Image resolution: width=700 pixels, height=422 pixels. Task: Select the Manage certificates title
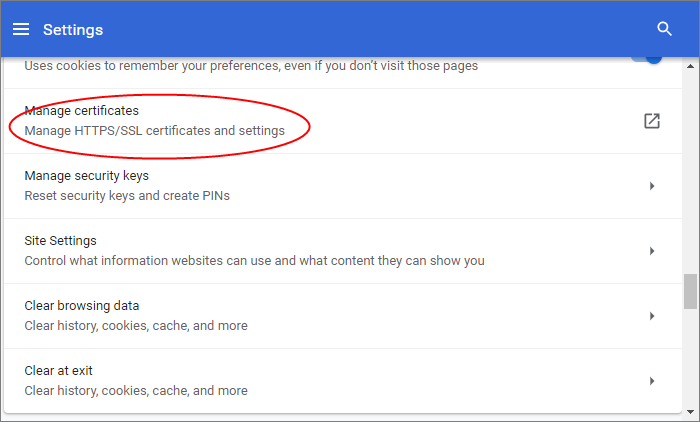tap(82, 110)
